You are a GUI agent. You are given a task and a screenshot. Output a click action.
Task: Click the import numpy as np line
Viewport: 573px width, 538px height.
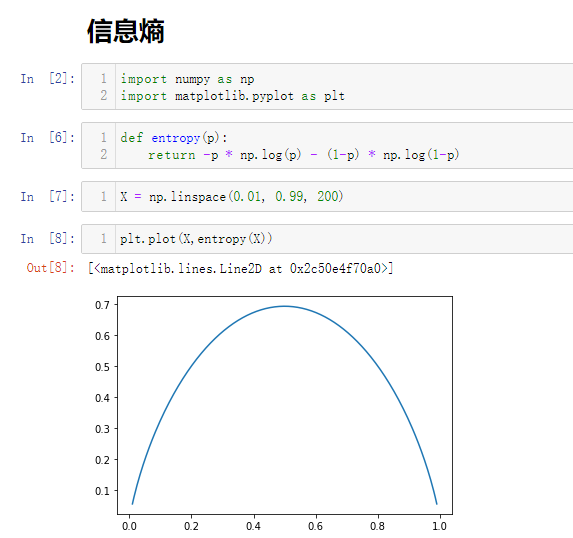(187, 79)
